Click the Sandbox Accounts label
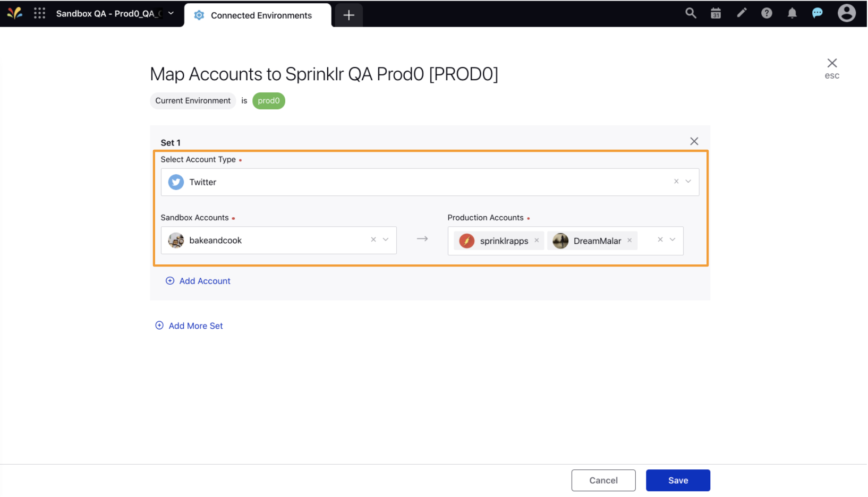The height and width of the screenshot is (497, 868). point(194,218)
